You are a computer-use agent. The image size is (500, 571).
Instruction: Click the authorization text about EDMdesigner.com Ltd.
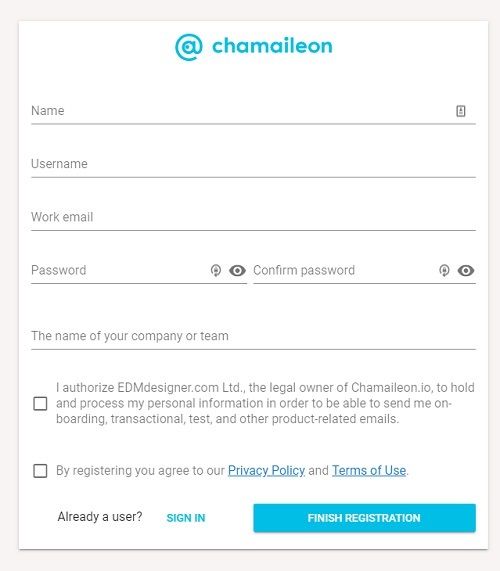(265, 403)
